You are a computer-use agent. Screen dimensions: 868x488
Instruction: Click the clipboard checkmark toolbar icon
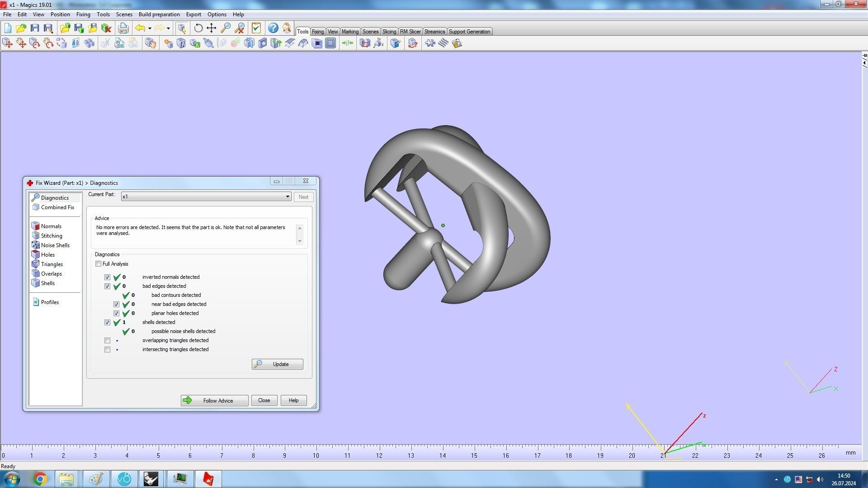tap(256, 28)
